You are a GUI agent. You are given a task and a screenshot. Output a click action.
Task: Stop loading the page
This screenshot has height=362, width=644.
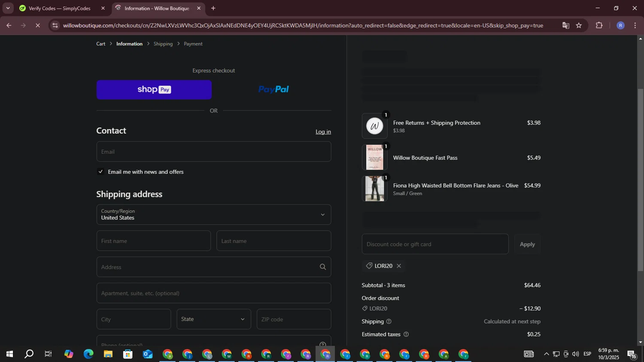click(x=38, y=25)
